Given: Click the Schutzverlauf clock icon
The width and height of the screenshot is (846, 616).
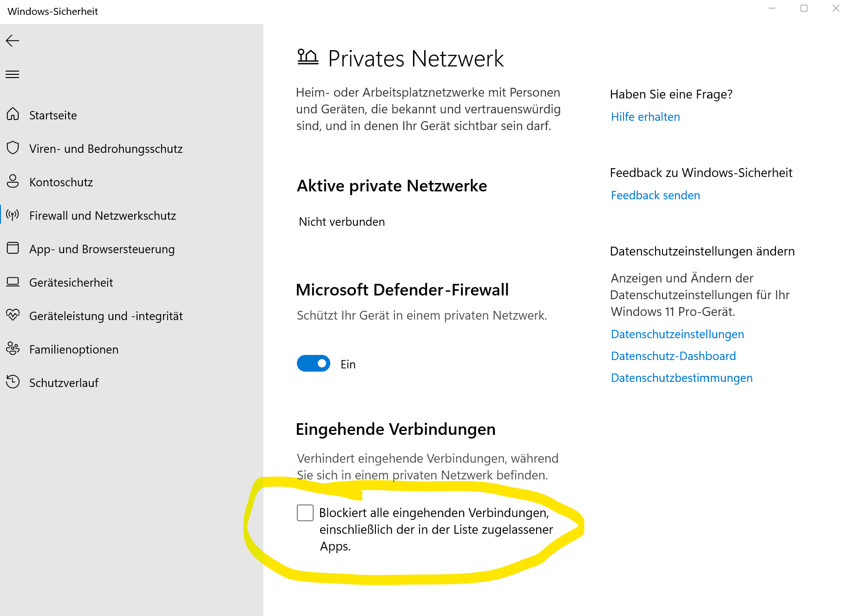Looking at the screenshot, I should [13, 382].
